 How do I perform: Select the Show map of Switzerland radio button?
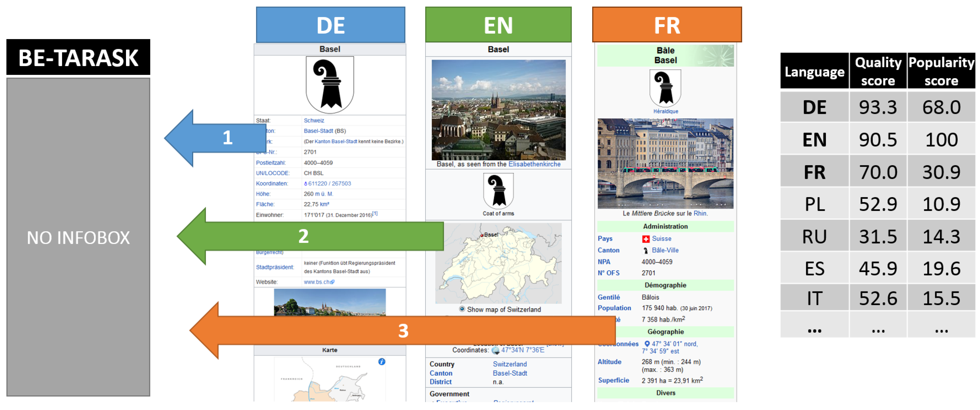tap(462, 309)
